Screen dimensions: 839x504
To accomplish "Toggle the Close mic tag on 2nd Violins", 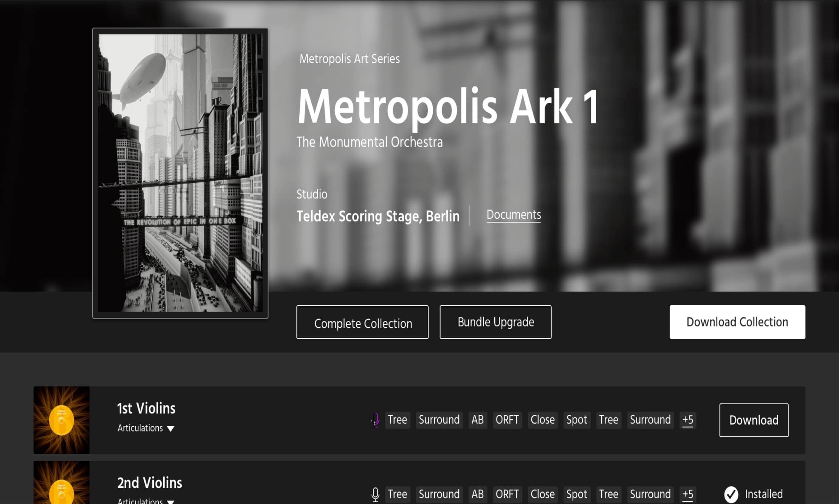I will coord(543,494).
